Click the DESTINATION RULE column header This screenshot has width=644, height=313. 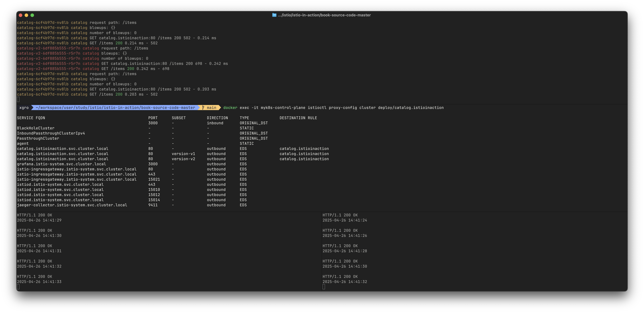298,118
